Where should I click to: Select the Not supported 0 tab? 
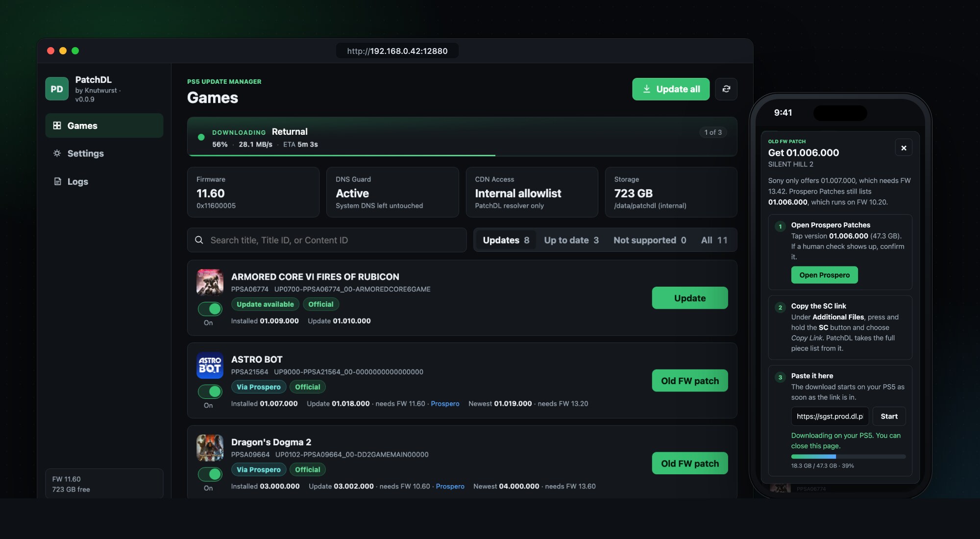(x=650, y=240)
